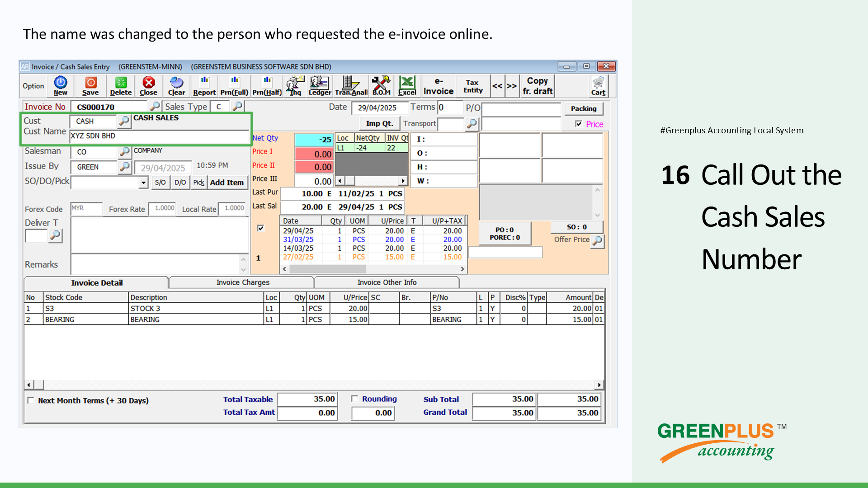This screenshot has width=868, height=488.
Task: Click the Cust Name input field
Action: 159,136
